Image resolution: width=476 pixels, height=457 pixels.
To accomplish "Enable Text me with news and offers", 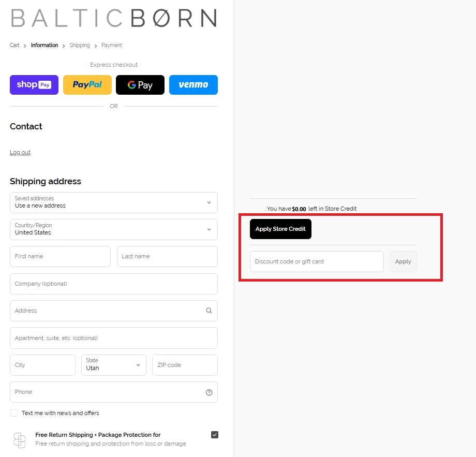I will 14,413.
